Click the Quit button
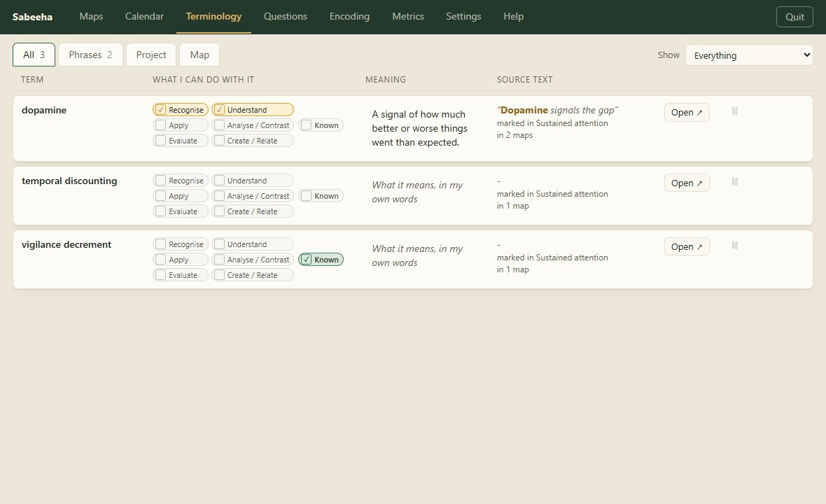826x504 pixels. point(795,17)
